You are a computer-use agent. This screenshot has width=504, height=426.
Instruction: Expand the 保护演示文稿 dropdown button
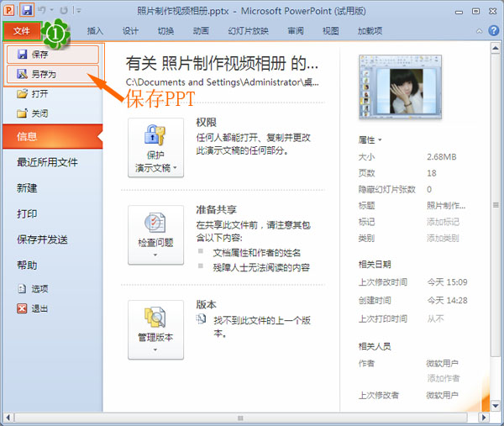[x=156, y=148]
